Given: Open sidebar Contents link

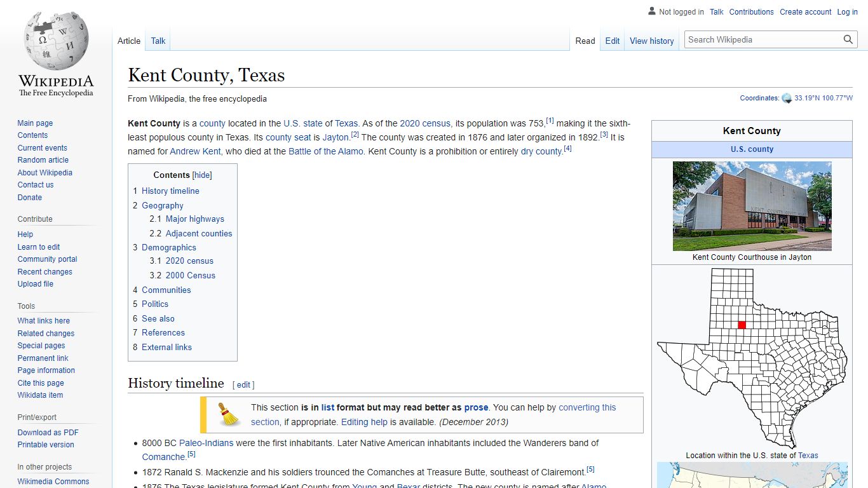Looking at the screenshot, I should point(32,135).
